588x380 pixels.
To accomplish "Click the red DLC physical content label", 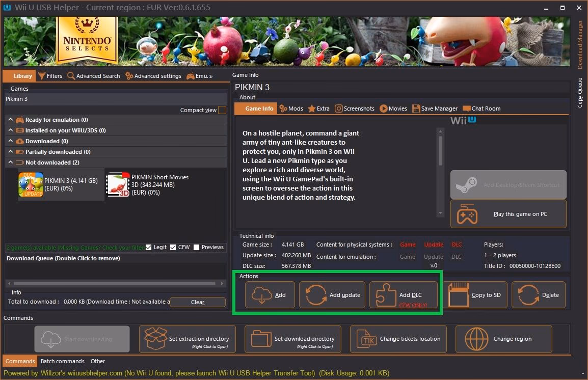I will tap(457, 245).
